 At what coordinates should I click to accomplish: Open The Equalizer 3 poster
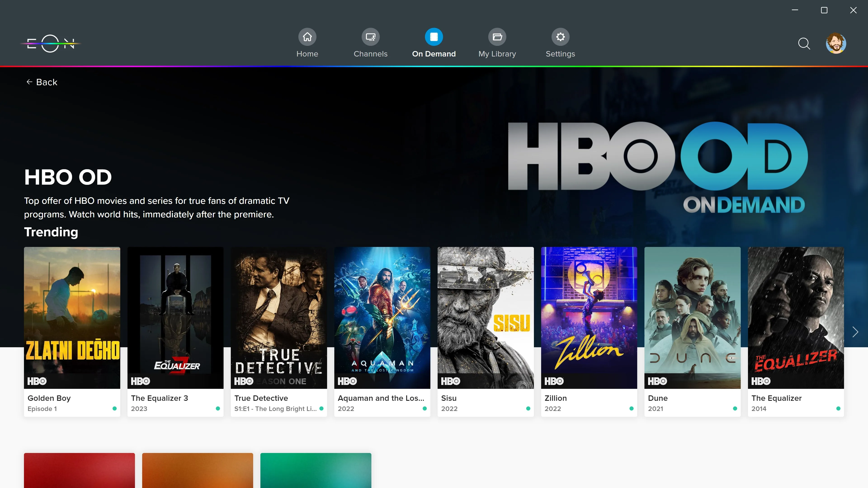tap(175, 318)
